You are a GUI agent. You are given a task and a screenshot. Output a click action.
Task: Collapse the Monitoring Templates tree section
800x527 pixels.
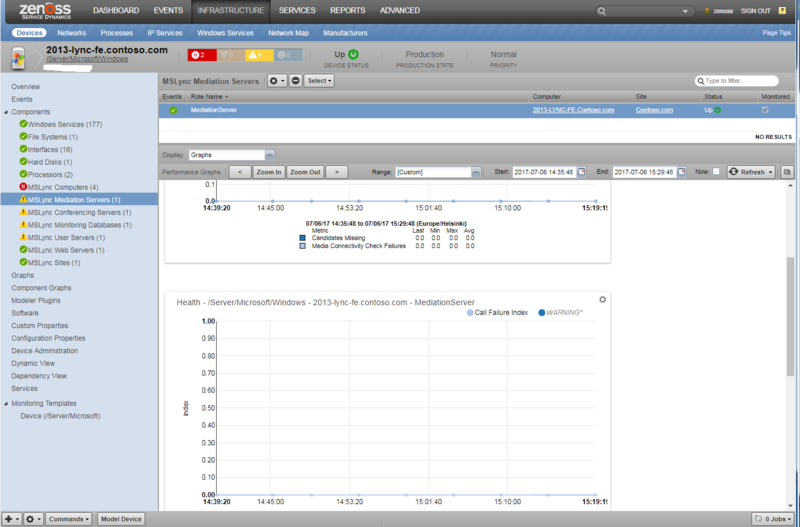(x=6, y=404)
